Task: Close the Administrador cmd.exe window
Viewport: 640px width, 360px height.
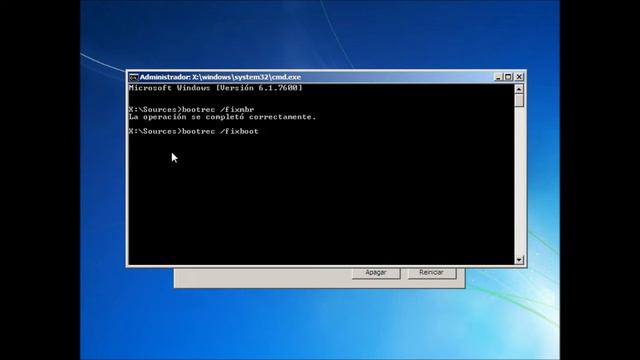Action: tap(519, 77)
